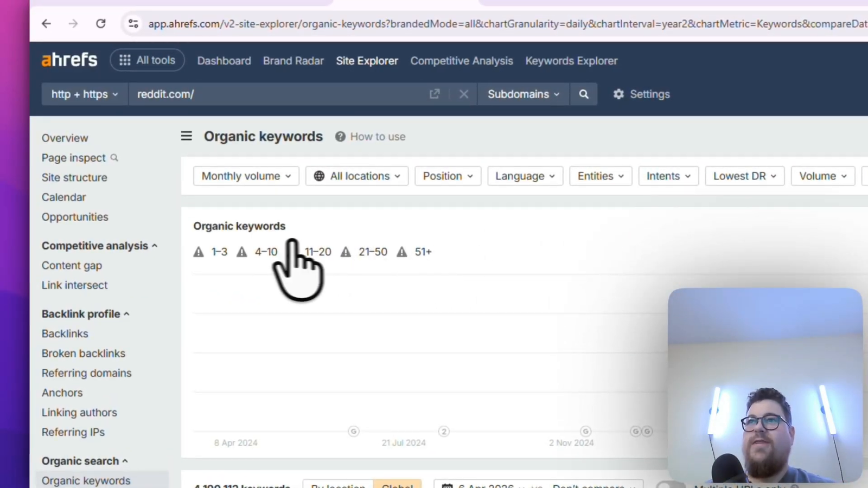Open the Intents filter dropdown
Viewport: 868px width, 488px height.
click(668, 176)
